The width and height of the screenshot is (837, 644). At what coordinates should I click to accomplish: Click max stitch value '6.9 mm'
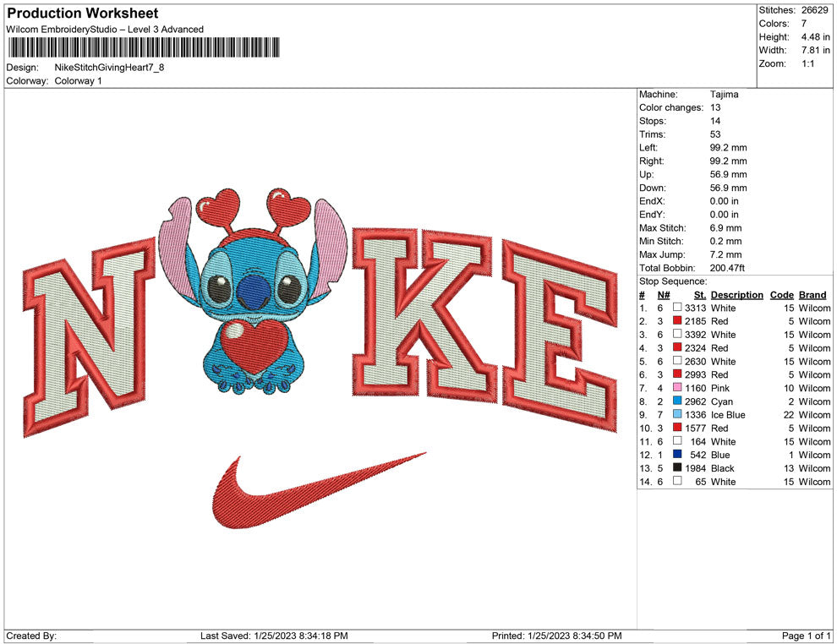pyautogui.click(x=726, y=228)
